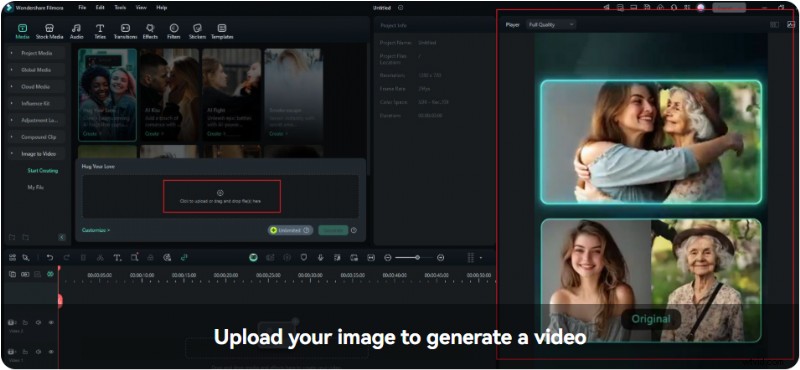
Task: Open the Effects tab
Action: (150, 31)
